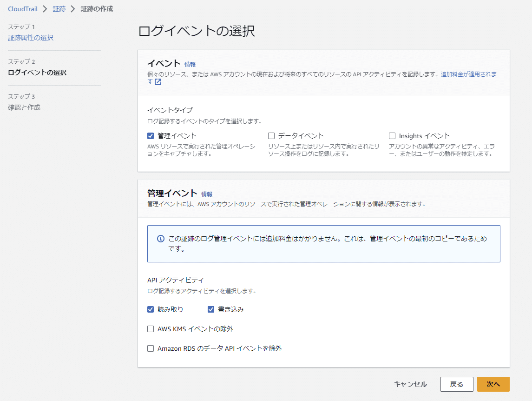The image size is (532, 401).
Task: Click the 証跡の作成 breadcrumb text
Action: pos(97,9)
